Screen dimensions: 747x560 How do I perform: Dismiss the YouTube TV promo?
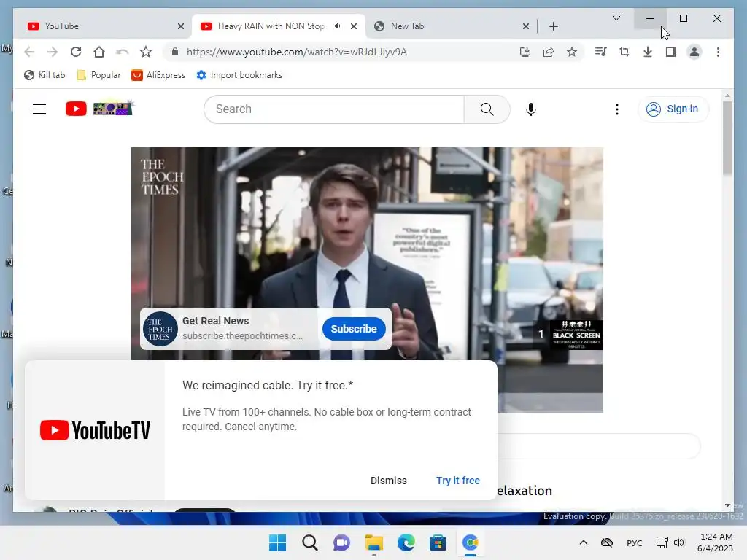388,481
